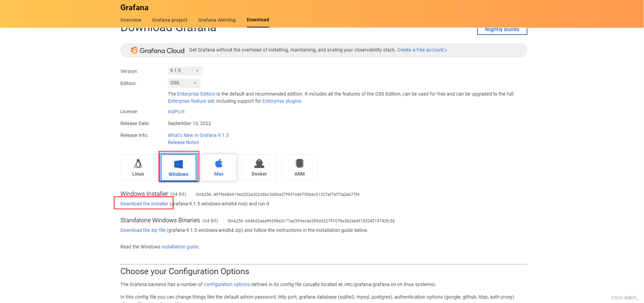644x303 pixels.
Task: Open the AGPLv3 license link
Action: coord(176,112)
